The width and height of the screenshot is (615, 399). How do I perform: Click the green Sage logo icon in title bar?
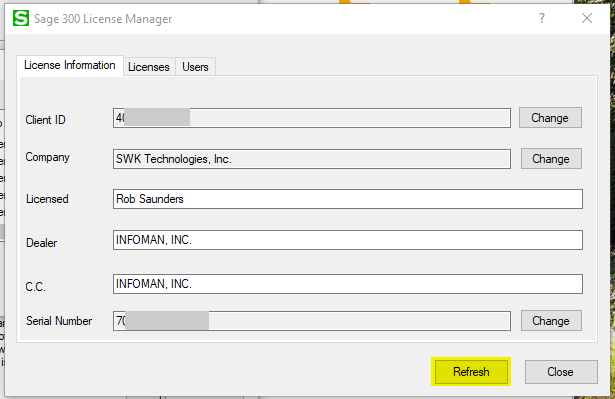(21, 18)
